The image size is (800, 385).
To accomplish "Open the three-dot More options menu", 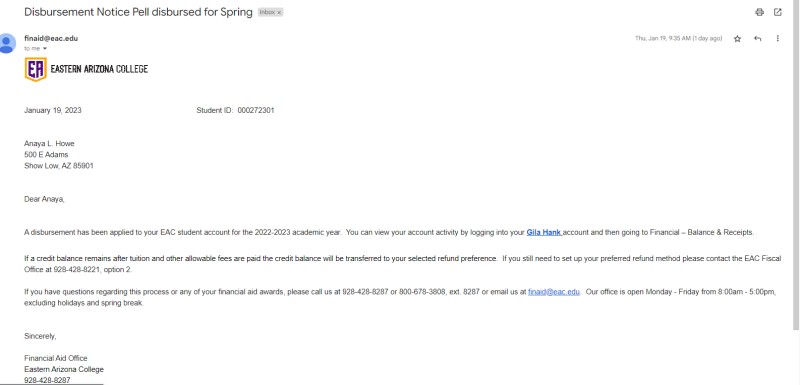I will point(778,38).
